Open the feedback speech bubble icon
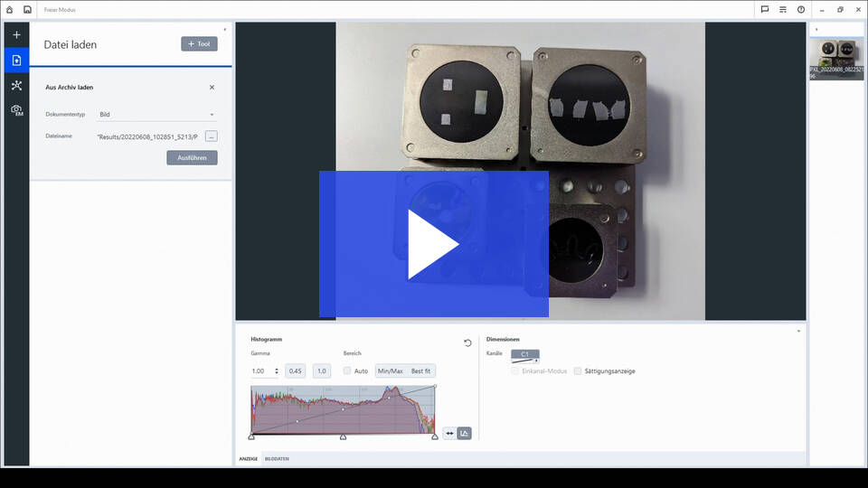868x488 pixels. (764, 9)
